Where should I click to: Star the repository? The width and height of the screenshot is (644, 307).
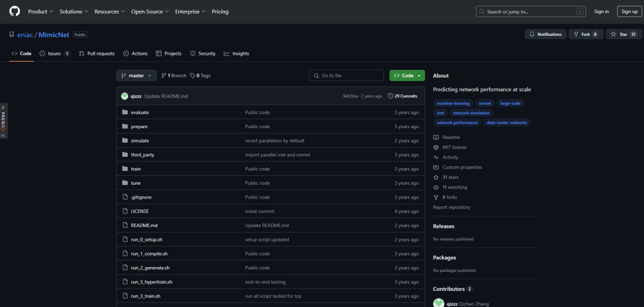pyautogui.click(x=624, y=35)
